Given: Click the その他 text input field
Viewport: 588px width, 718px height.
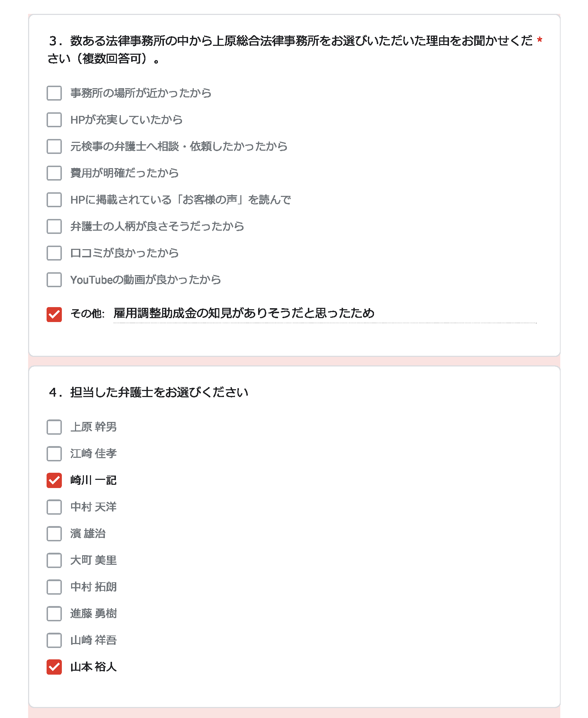Looking at the screenshot, I should [325, 314].
